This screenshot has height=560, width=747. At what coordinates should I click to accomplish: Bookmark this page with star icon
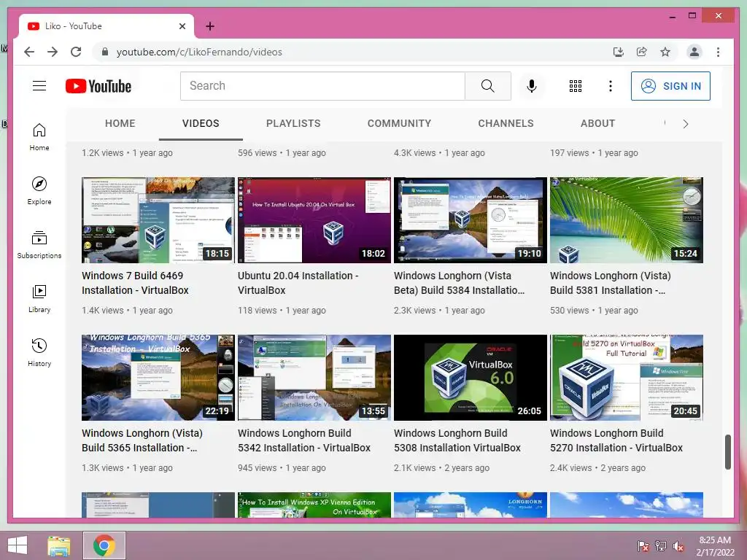665,52
